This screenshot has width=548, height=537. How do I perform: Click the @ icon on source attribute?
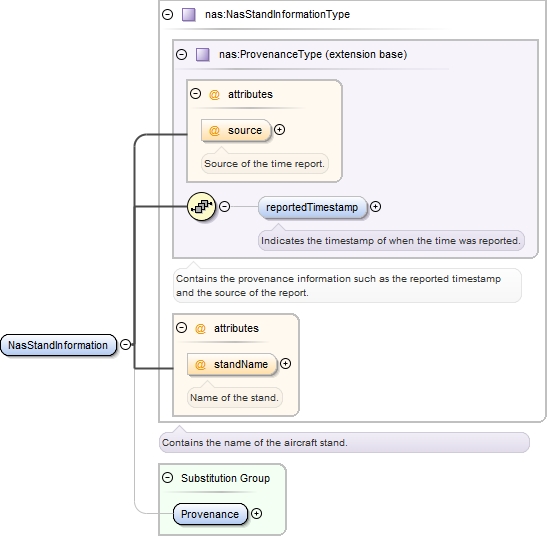[x=214, y=131]
